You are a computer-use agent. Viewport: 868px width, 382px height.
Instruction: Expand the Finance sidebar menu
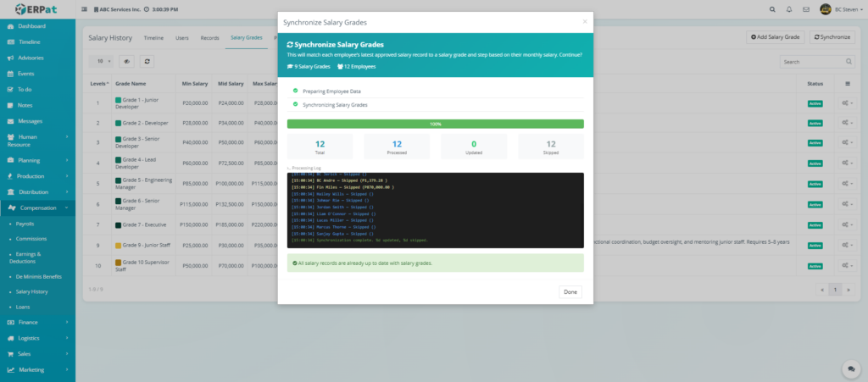coord(37,322)
